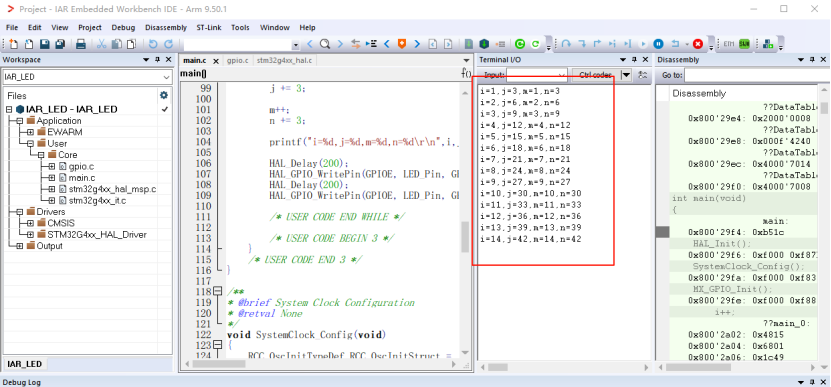Debug without downloading
The image size is (831, 387).
[535, 44]
